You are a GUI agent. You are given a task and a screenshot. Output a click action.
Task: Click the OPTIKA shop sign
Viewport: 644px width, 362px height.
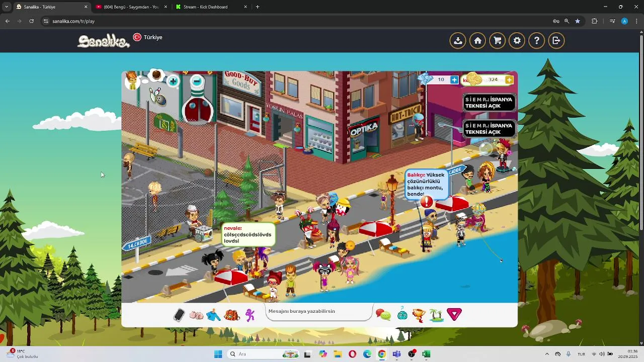[363, 129]
